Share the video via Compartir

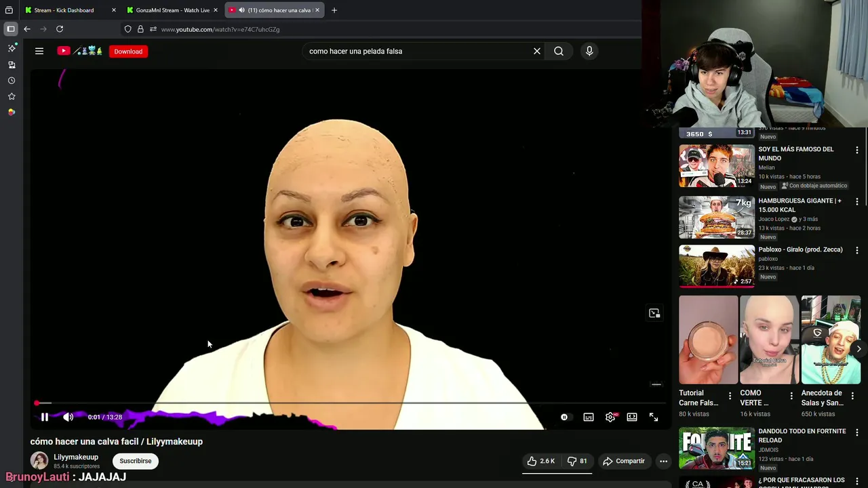(624, 461)
